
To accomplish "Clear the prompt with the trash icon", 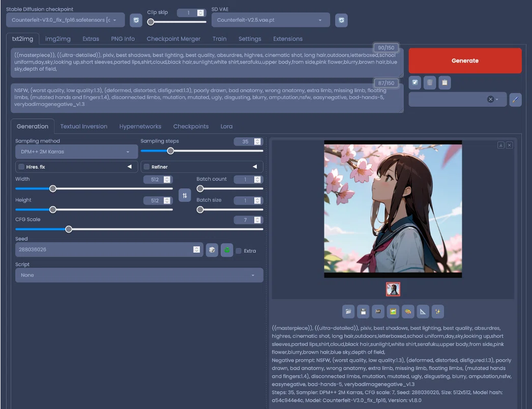I will click(430, 82).
